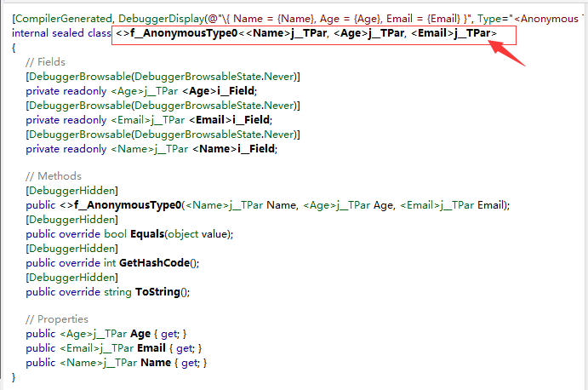The height and width of the screenshot is (390, 588).
Task: Click the <Name>j__TPar type of the Name field
Action: [x=149, y=149]
